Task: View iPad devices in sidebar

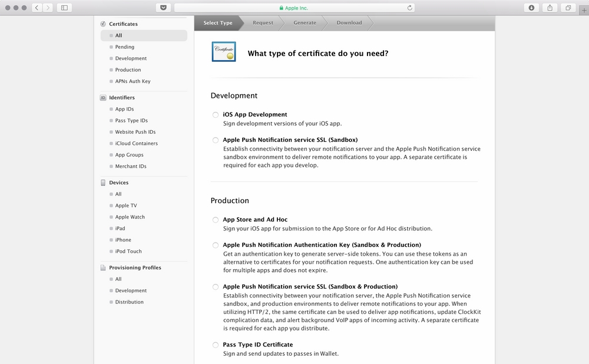Action: pos(120,229)
